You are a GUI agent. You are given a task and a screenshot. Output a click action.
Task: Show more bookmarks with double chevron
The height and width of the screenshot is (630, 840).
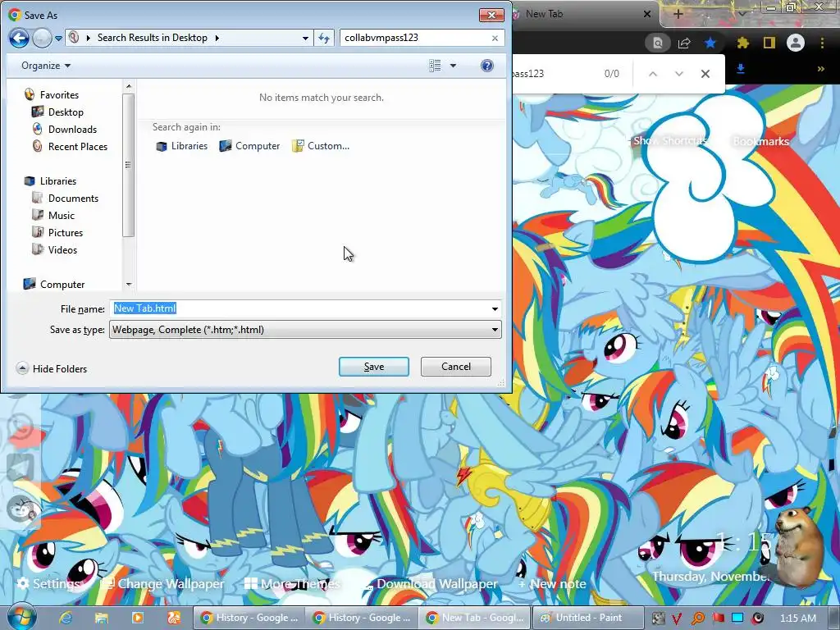pos(820,69)
